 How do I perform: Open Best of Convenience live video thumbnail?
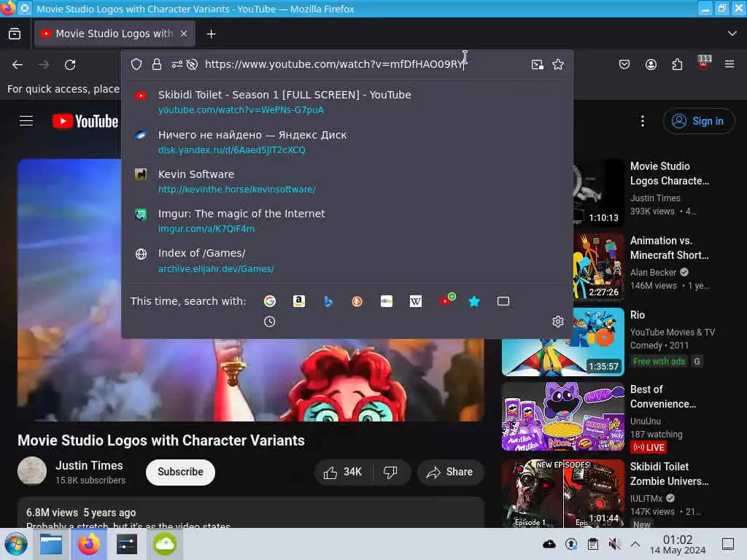[563, 416]
